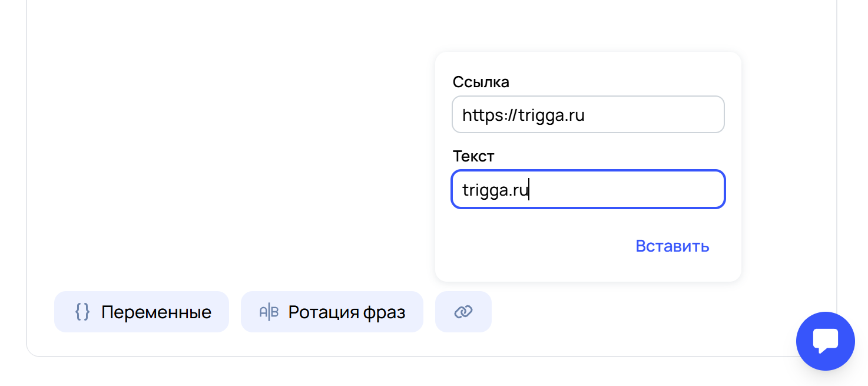This screenshot has height=386, width=868.
Task: Click the URL field showing https://trigga.ru
Action: point(588,114)
